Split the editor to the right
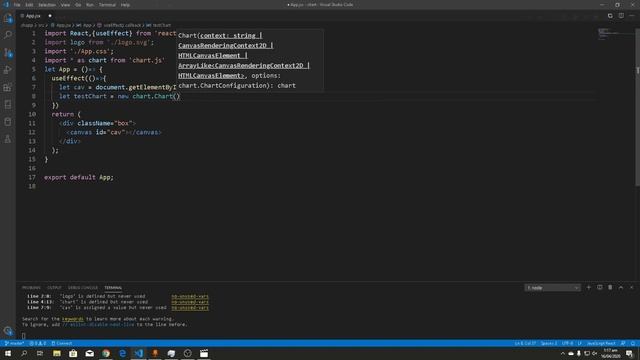Screen dimensions: 640x360 point(621,16)
